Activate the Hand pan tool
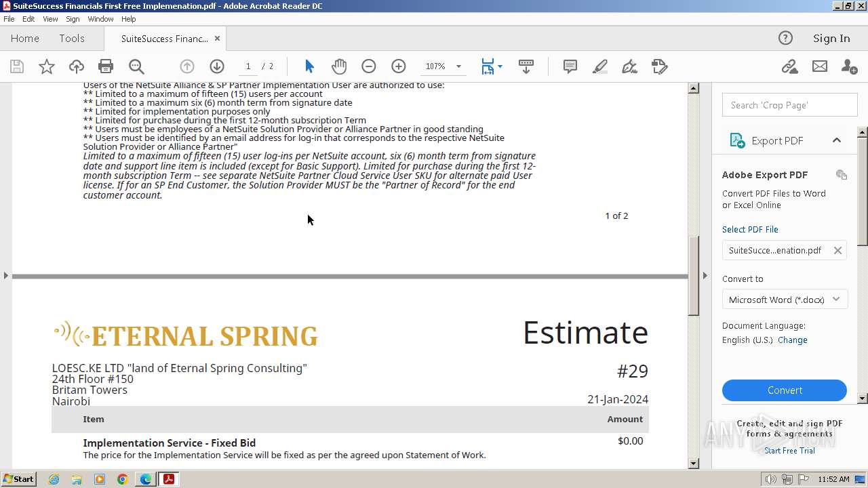This screenshot has width=868, height=488. pos(339,66)
